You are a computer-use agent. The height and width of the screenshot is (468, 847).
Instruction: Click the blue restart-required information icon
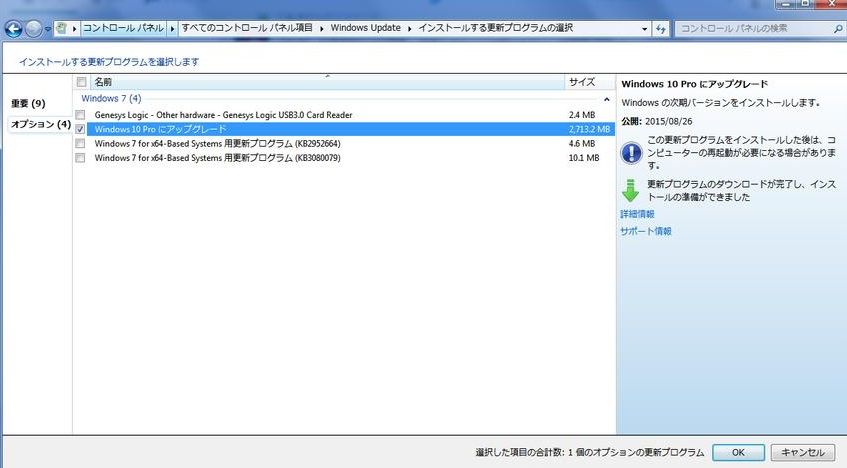click(x=631, y=153)
